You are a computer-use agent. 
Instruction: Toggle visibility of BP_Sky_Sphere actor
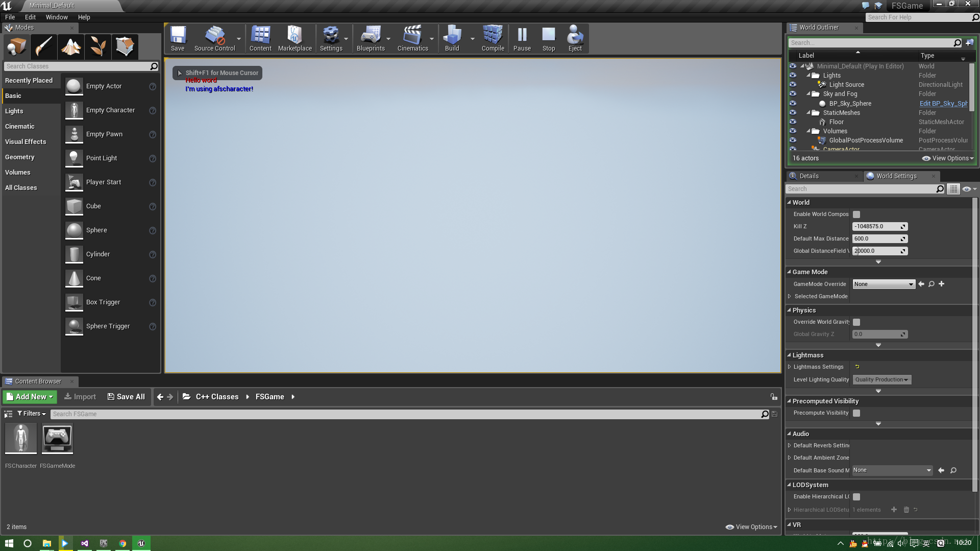[793, 103]
